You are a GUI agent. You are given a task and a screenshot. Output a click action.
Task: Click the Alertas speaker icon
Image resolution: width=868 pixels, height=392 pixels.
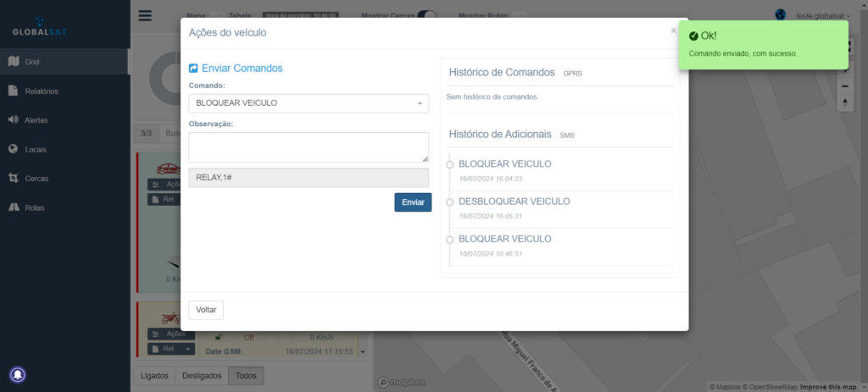[14, 119]
